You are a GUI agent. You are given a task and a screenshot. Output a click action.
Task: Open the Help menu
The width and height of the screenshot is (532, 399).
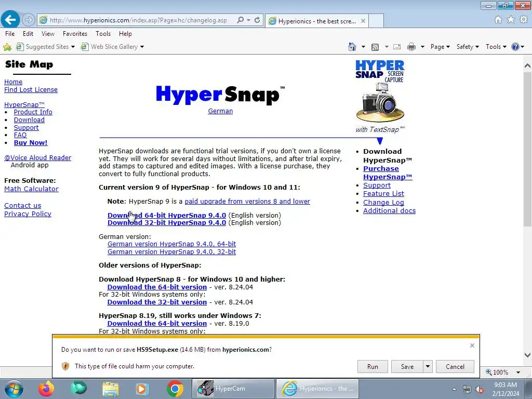point(125,34)
